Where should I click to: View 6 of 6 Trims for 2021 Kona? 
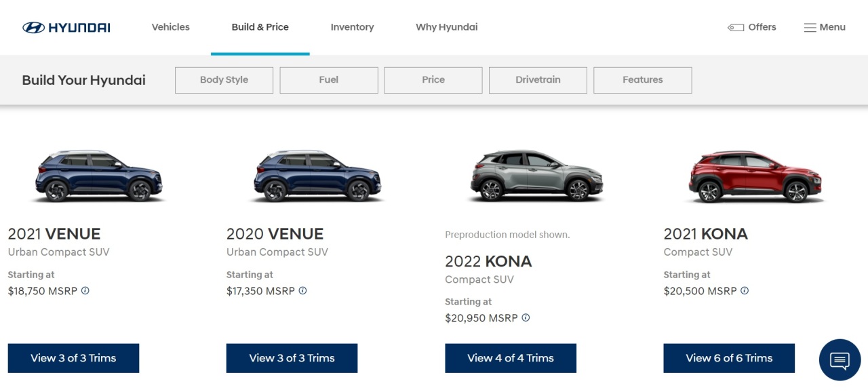tap(729, 358)
